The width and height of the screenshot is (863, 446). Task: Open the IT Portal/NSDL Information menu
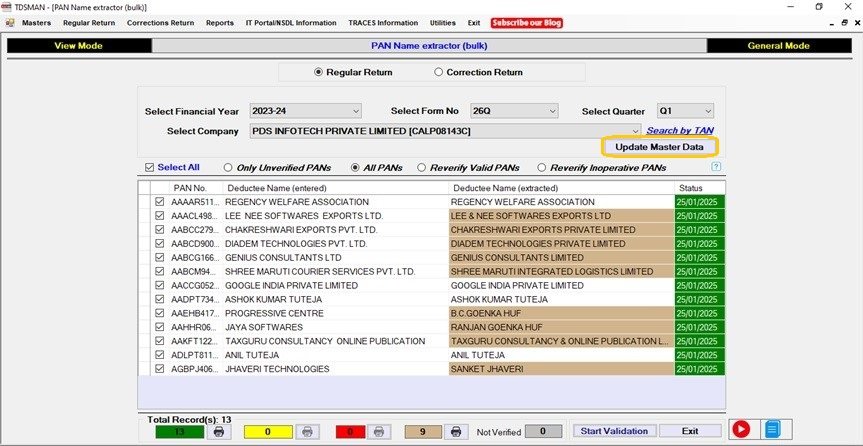(291, 23)
